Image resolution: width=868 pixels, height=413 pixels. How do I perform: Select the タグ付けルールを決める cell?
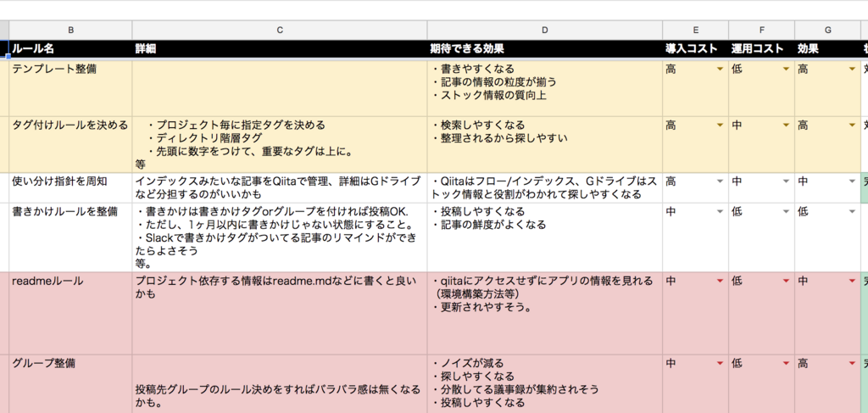tap(70, 144)
